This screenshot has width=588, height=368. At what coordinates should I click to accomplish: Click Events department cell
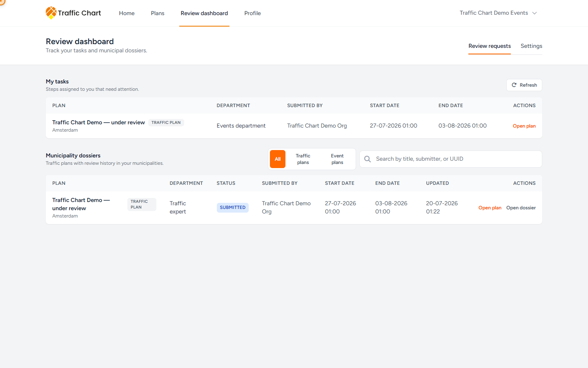point(241,126)
